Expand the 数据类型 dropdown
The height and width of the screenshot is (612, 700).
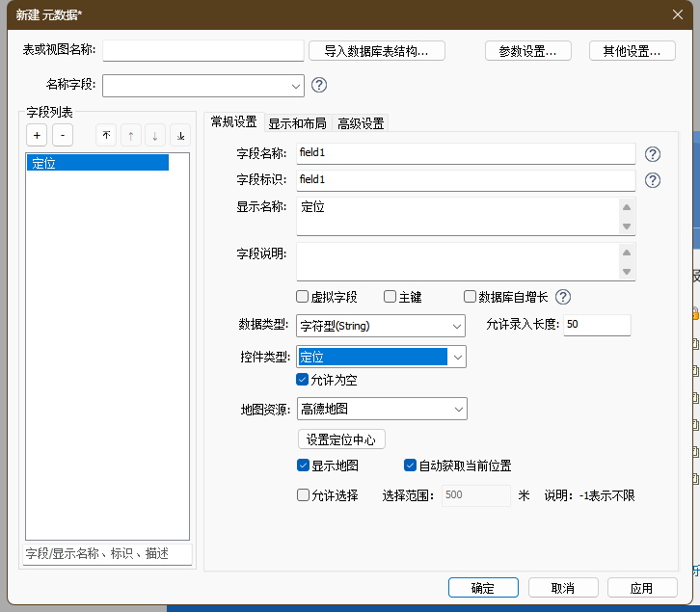click(x=457, y=327)
